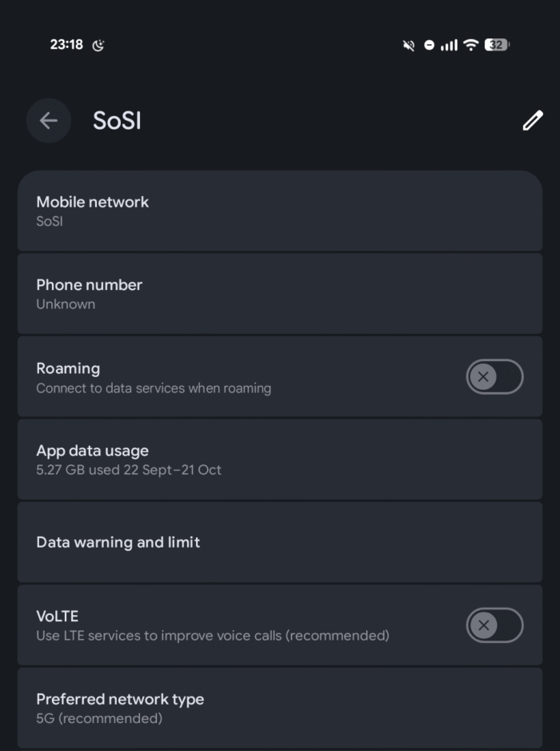Open the Mobile network setting
Image resolution: width=560 pixels, height=751 pixels.
point(280,211)
